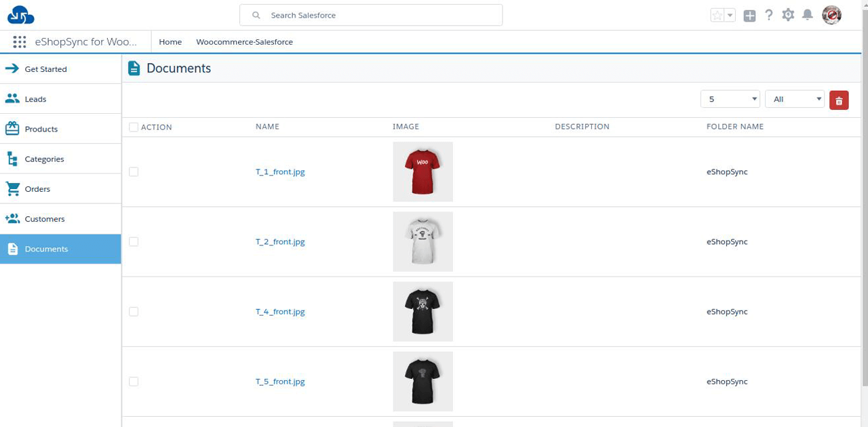Screen dimensions: 868x427
Task: Click the red delete trash button
Action: point(839,100)
